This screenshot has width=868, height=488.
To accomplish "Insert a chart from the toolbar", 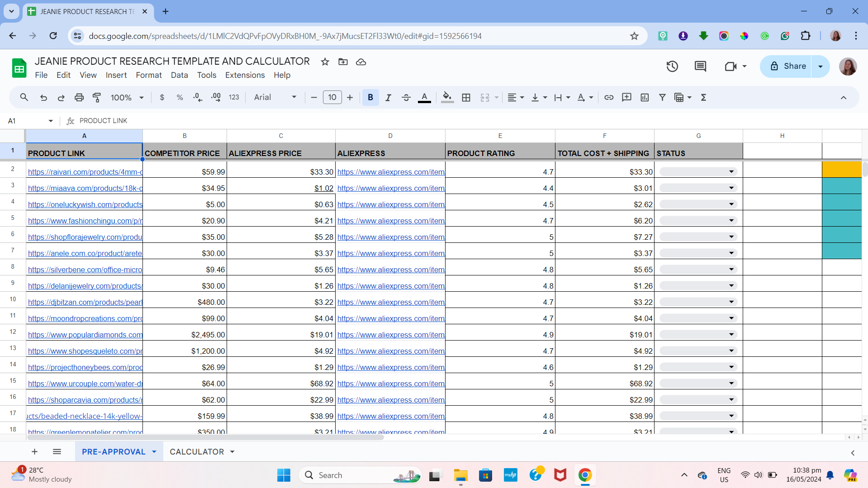I will 645,97.
